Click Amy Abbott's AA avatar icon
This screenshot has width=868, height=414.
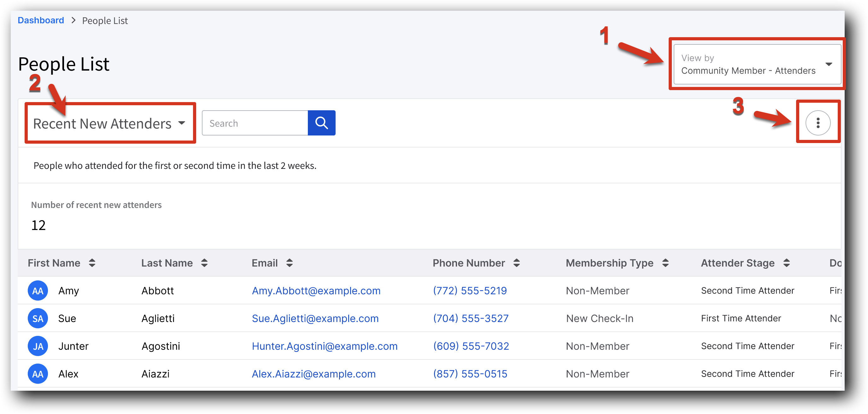pyautogui.click(x=38, y=290)
